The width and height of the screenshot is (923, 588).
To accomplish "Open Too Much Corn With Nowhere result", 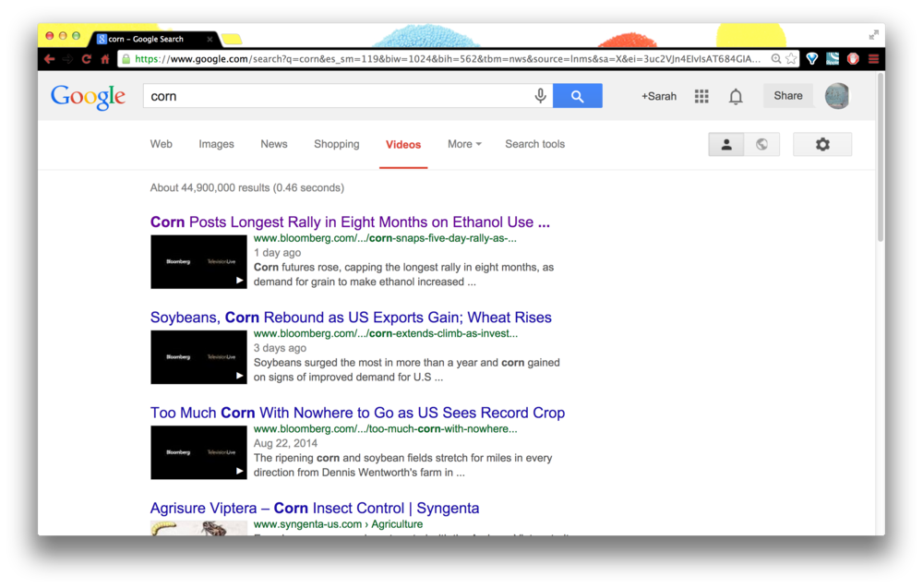I will (357, 413).
